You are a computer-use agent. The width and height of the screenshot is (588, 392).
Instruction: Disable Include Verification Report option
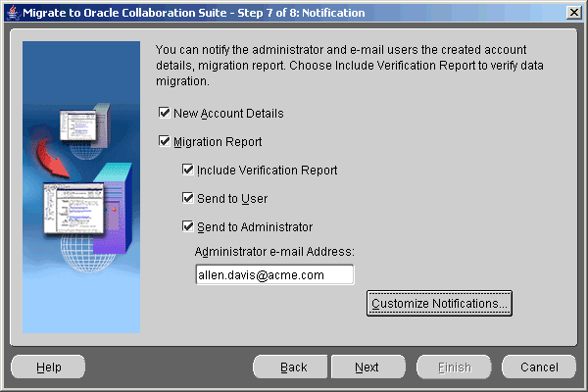pos(187,170)
